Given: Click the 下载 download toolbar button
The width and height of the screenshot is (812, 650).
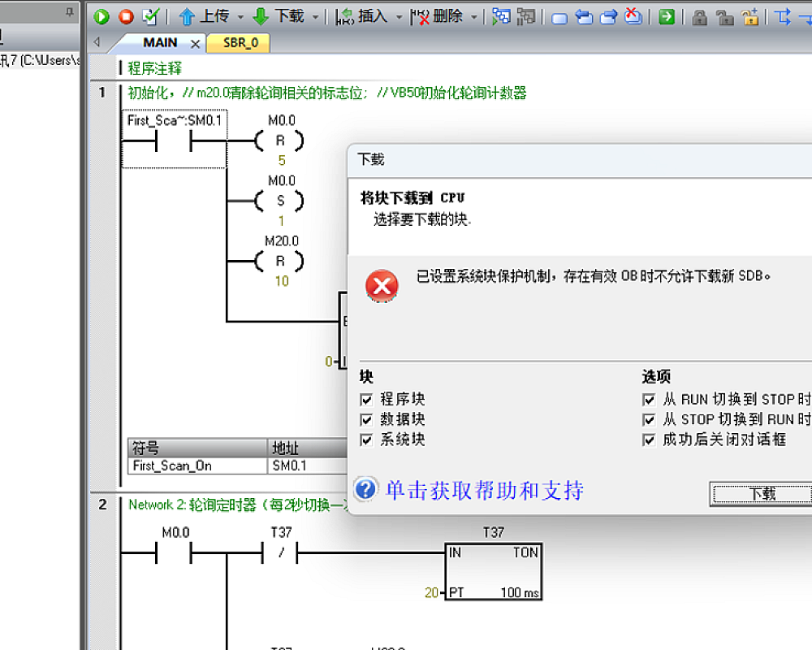Looking at the screenshot, I should coord(279,17).
